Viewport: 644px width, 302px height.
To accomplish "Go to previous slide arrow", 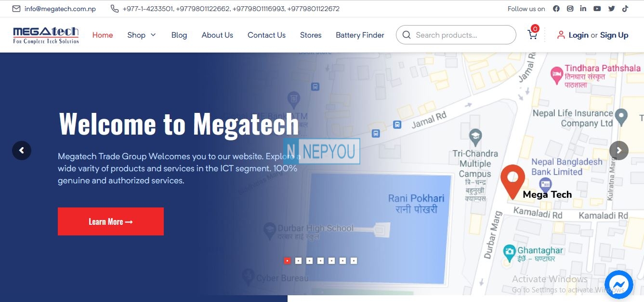I will 22,151.
